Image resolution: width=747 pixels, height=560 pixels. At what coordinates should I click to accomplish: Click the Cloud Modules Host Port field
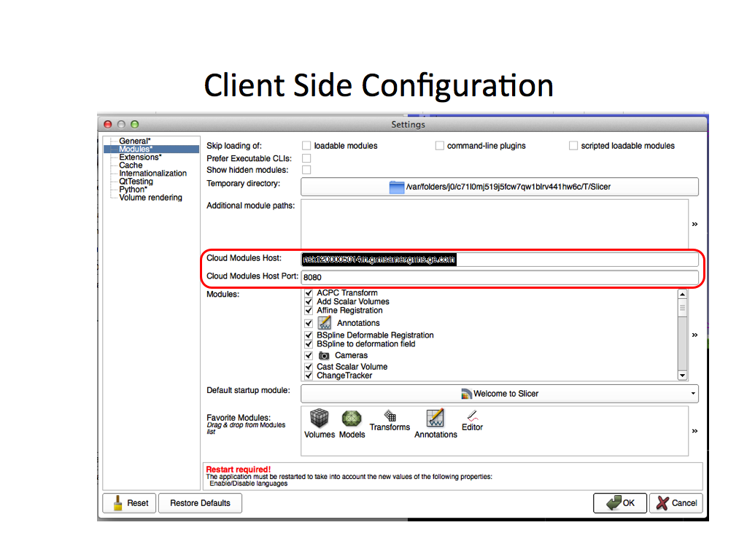[x=500, y=277]
